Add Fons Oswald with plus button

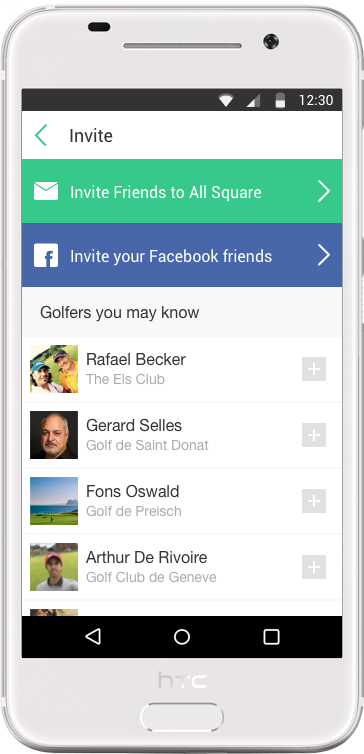click(x=314, y=501)
